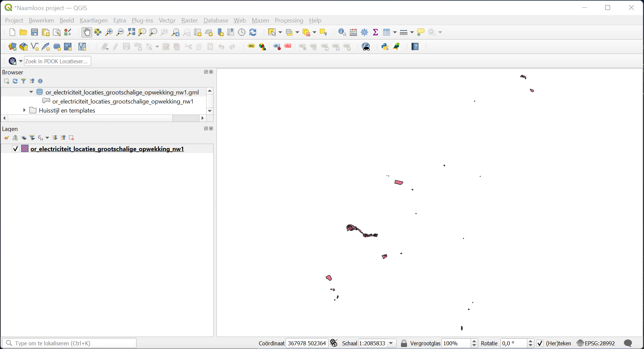Open the Select by Value dropdown arrow
The image size is (644, 349).
click(x=297, y=32)
